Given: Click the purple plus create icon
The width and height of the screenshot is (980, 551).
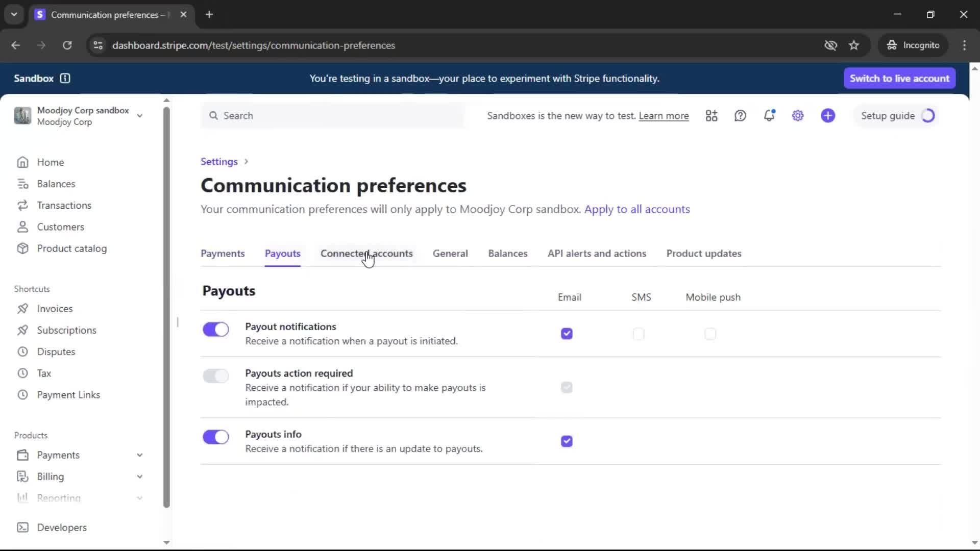Looking at the screenshot, I should click(828, 116).
